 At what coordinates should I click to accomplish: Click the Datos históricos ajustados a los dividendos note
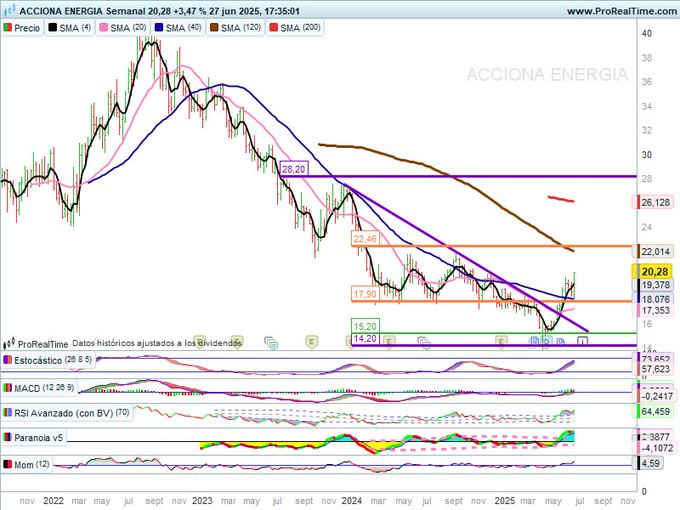[157, 343]
